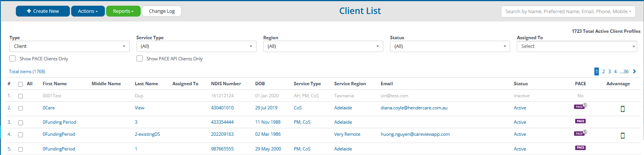Enable Show PACE Clients Only checkbox
644x155 pixels.
point(12,58)
